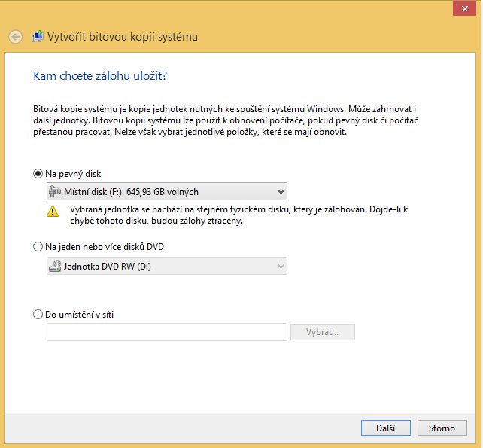Screen dimensions: 483x448
Task: Select the 'Na pevný disk' radio button
Action: (x=38, y=174)
